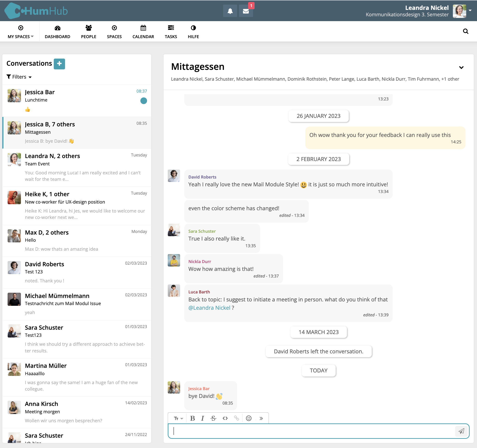Click the search magnifier icon
Screen dimensions: 477x448
click(x=465, y=31)
